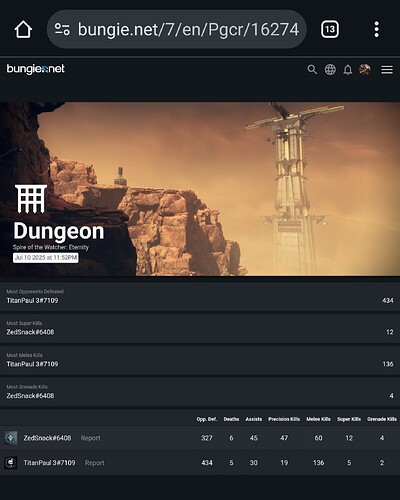Screen dimensions: 400x500
Task: Click the bungie.net logo
Action: (36, 69)
